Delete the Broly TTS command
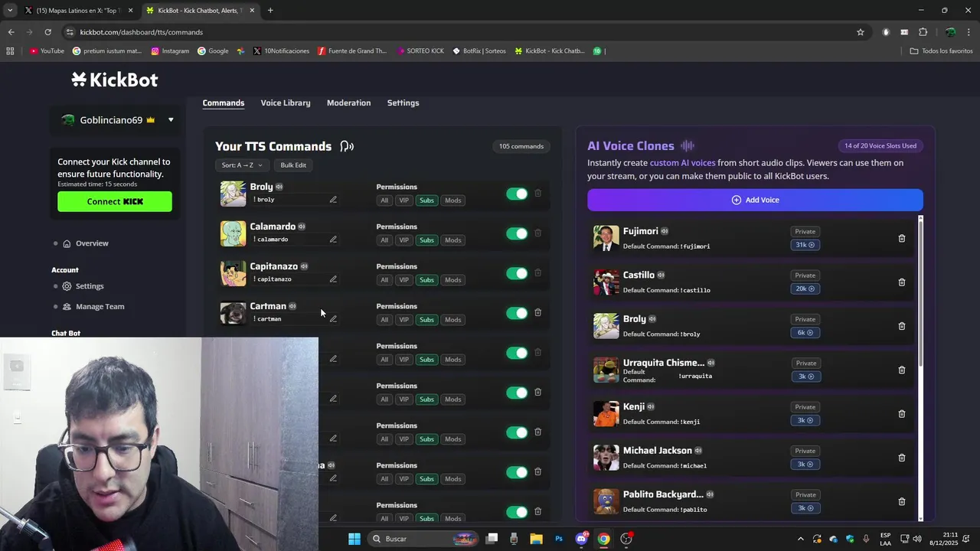Screen dimensions: 980x551 pos(537,194)
